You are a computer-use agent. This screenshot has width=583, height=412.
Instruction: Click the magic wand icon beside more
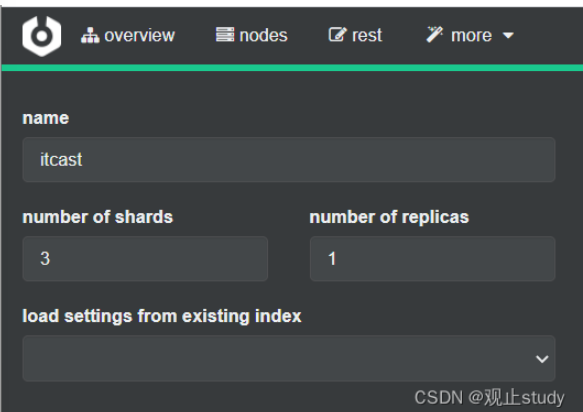[x=435, y=35]
